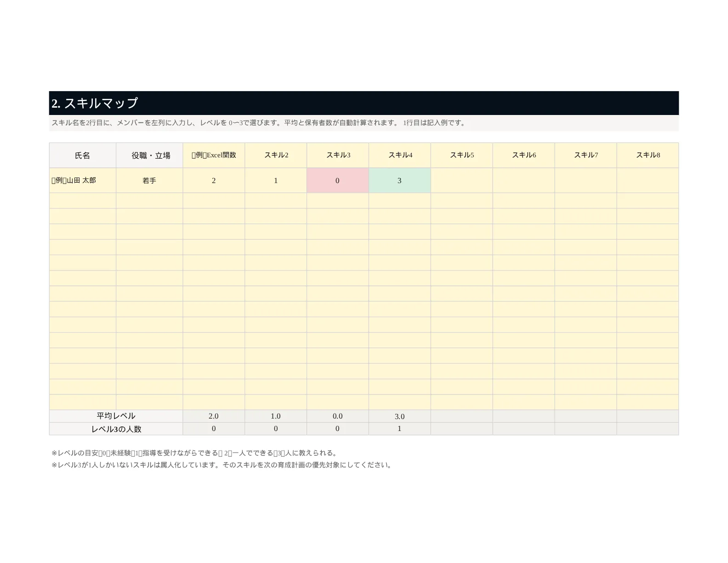Select the 'スキル8' header cell
The image size is (728, 563).
[648, 155]
